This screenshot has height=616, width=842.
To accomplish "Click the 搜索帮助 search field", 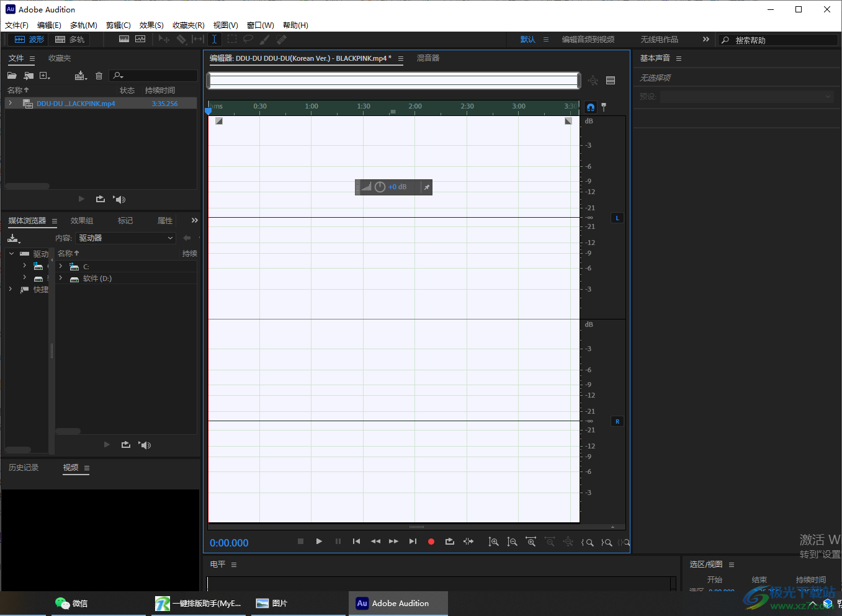I will pyautogui.click(x=783, y=40).
